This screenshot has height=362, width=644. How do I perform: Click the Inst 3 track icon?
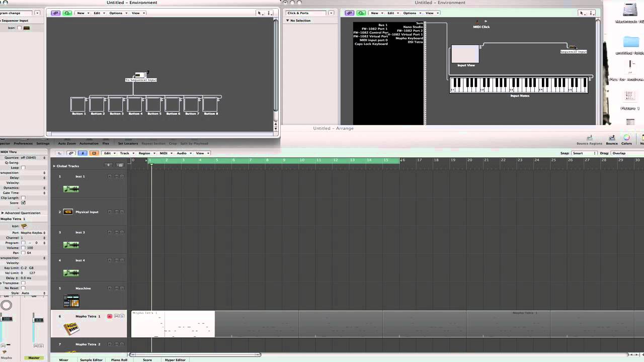click(71, 245)
